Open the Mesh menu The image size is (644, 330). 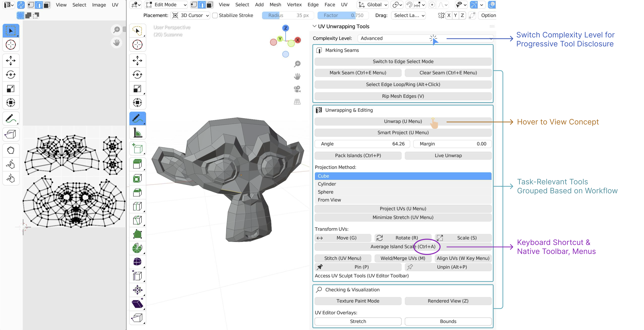pos(275,5)
